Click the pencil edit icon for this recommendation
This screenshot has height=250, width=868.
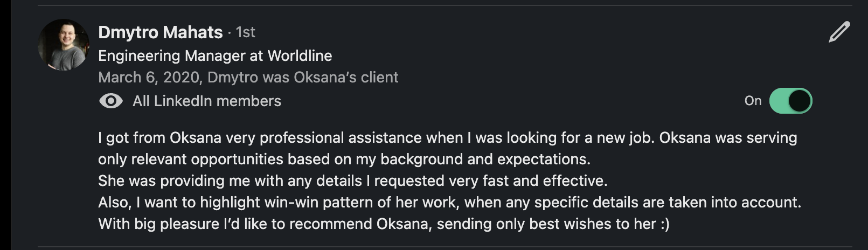[839, 32]
